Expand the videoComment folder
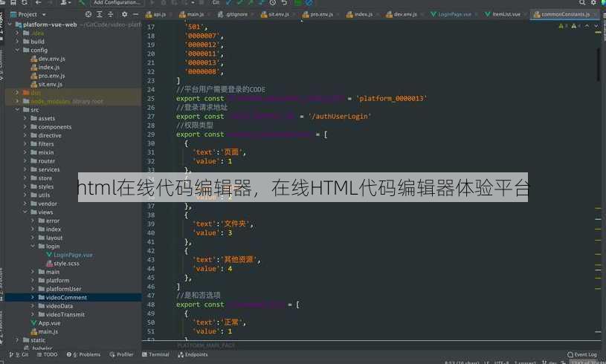The height and width of the screenshot is (364, 606). click(x=33, y=297)
